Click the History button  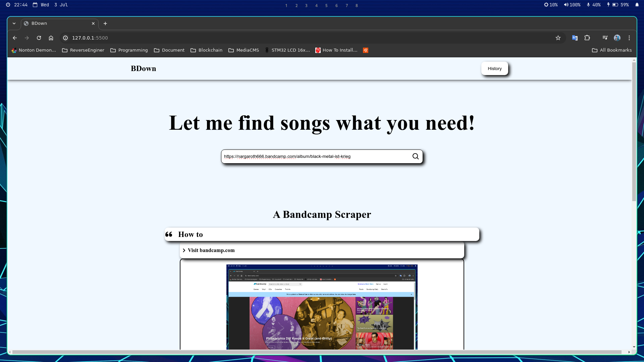click(x=494, y=68)
